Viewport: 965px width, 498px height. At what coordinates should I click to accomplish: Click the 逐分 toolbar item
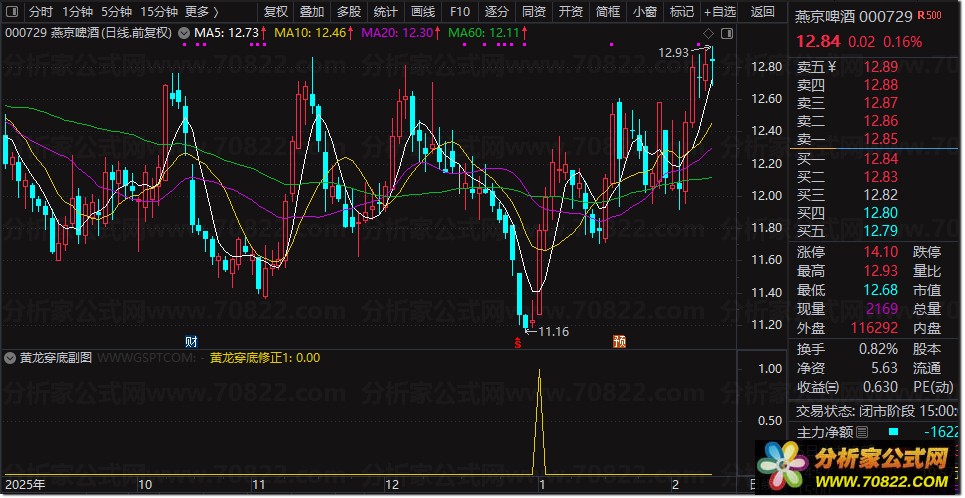pos(497,12)
